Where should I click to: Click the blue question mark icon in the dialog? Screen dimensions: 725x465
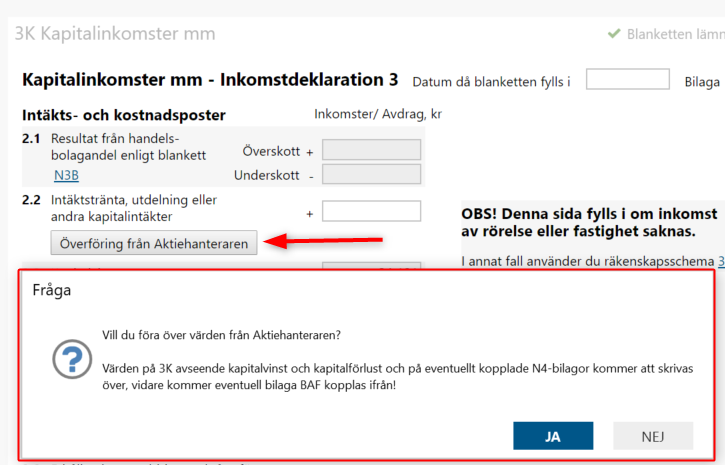coord(72,359)
